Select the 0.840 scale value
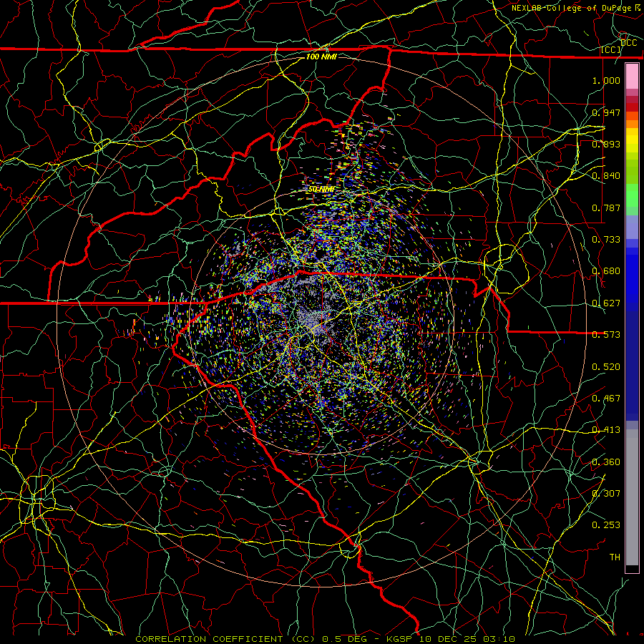 pyautogui.click(x=606, y=176)
